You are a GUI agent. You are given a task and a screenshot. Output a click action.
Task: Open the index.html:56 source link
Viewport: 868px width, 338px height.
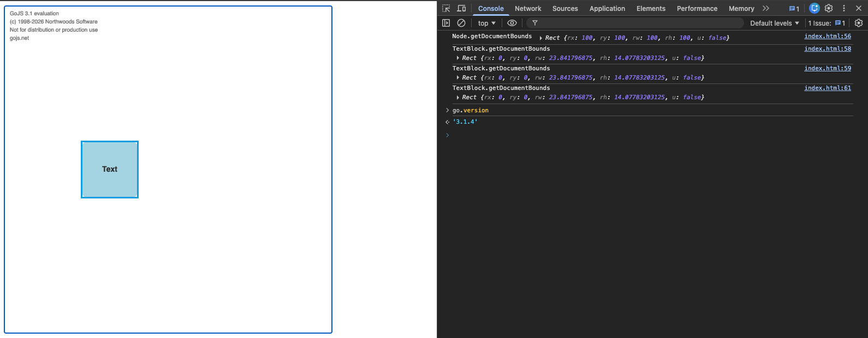827,36
